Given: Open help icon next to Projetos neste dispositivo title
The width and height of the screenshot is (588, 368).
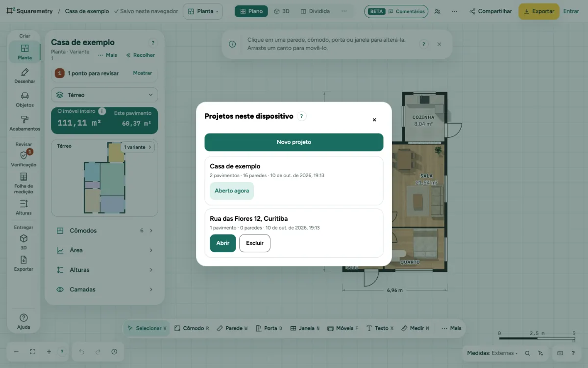Looking at the screenshot, I should point(302,116).
